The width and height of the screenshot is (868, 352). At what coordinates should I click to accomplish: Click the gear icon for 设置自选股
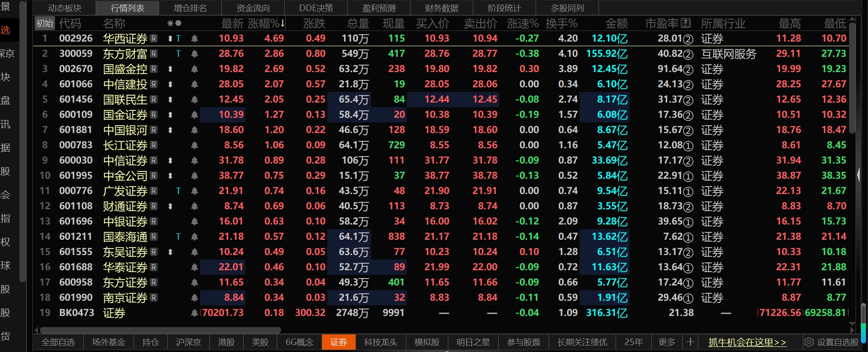click(809, 342)
